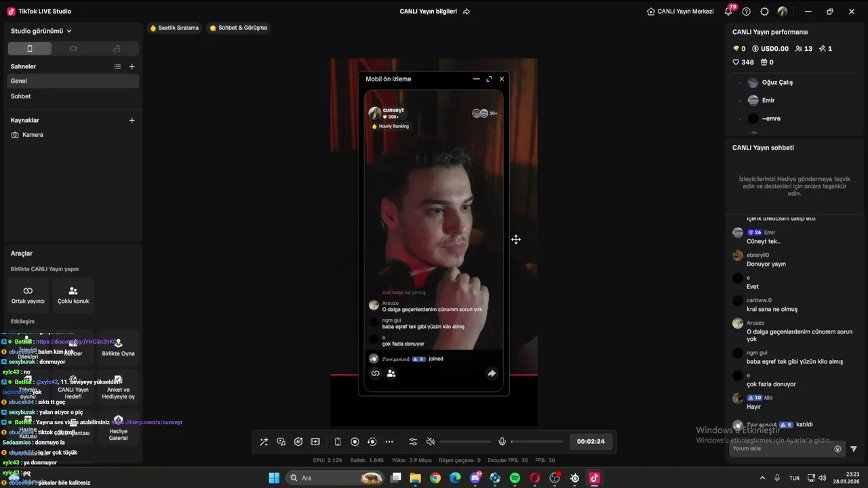Click the record button in bottom toolbar
868x488 pixels.
[355, 442]
